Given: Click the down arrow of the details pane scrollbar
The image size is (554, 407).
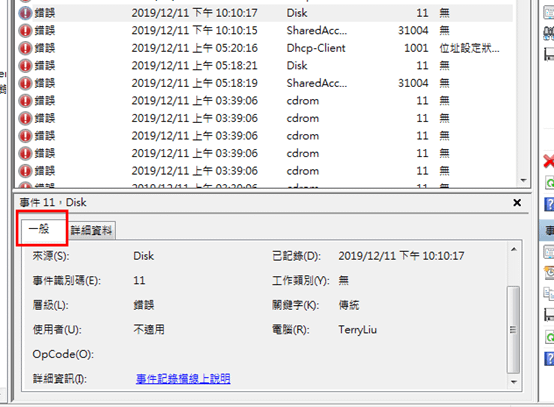Looking at the screenshot, I should pos(514,382).
